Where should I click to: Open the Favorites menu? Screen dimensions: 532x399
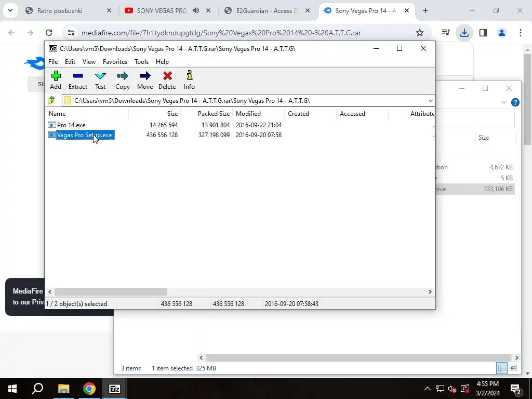tap(115, 62)
